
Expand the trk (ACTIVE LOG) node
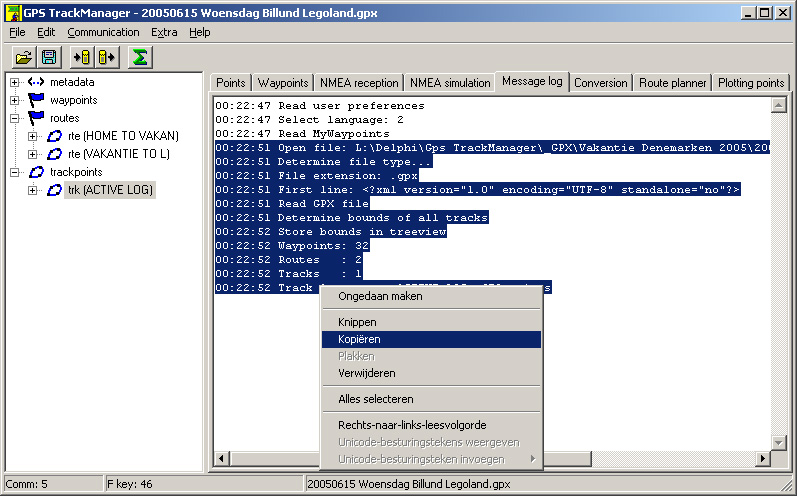point(33,190)
